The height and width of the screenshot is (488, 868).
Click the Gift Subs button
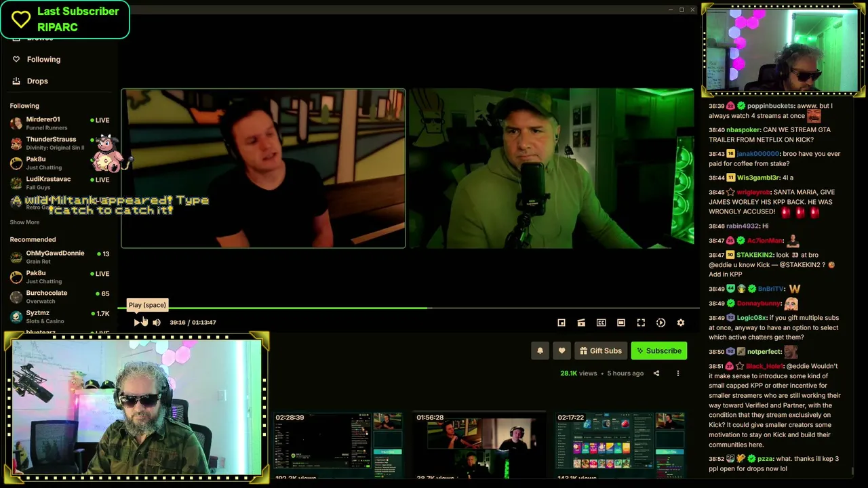[x=600, y=351]
